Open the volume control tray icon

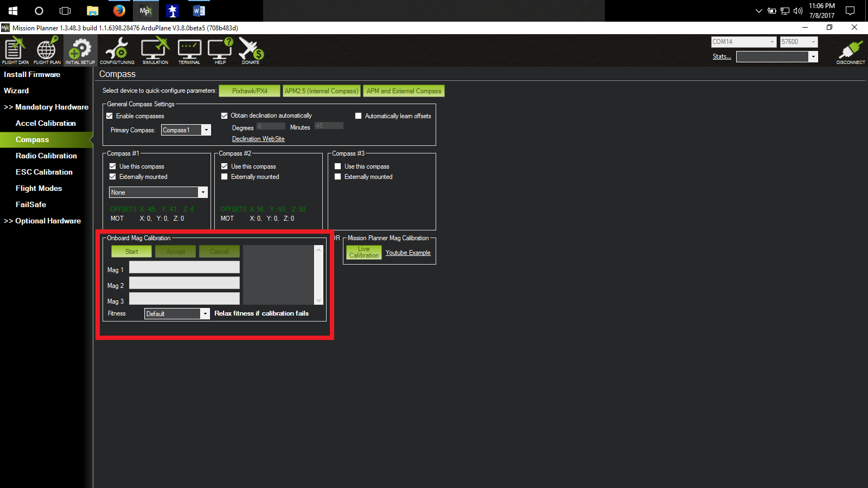(x=798, y=11)
